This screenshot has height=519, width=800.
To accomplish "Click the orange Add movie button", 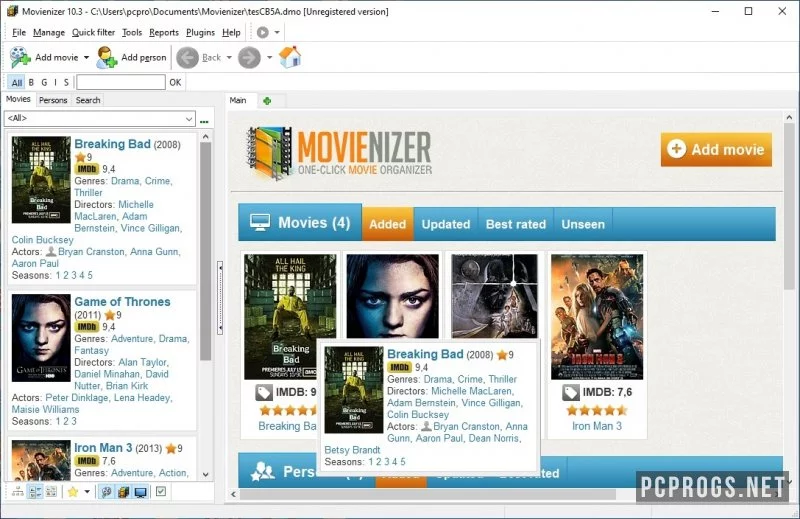I will coord(716,150).
